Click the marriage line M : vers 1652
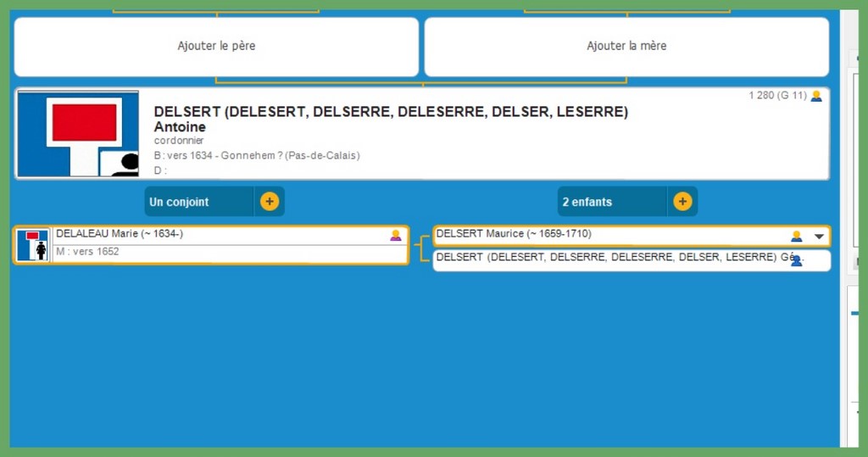 pos(87,252)
